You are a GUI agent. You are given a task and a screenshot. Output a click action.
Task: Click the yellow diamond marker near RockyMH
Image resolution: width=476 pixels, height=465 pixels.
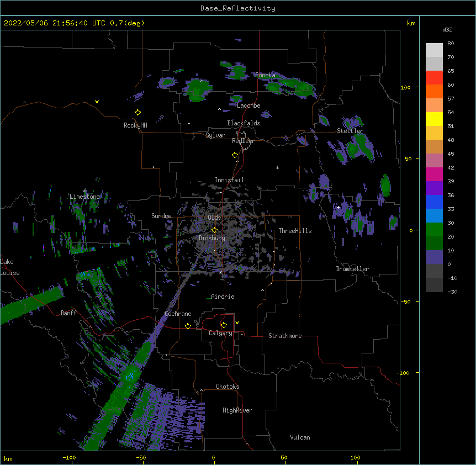(137, 113)
